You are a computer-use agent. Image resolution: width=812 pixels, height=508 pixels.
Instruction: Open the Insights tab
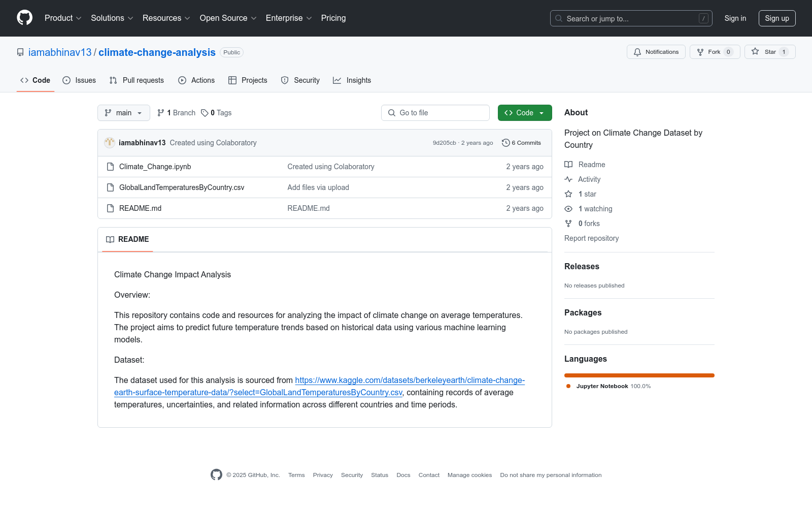click(352, 80)
